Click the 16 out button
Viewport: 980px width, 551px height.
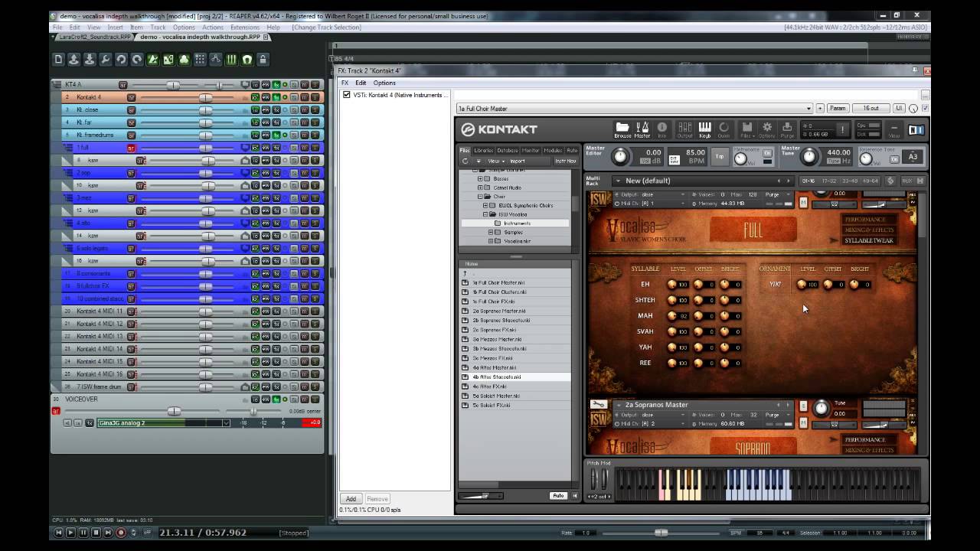tap(871, 109)
